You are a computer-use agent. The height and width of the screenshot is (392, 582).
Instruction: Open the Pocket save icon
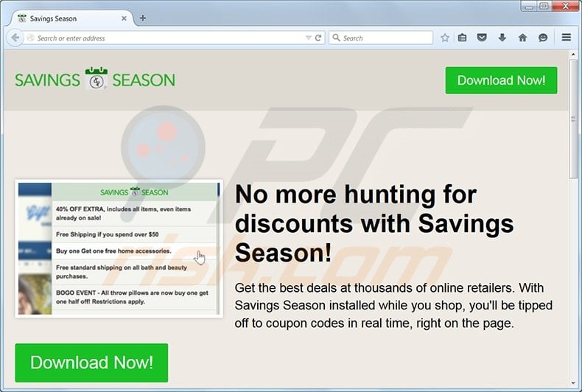482,38
